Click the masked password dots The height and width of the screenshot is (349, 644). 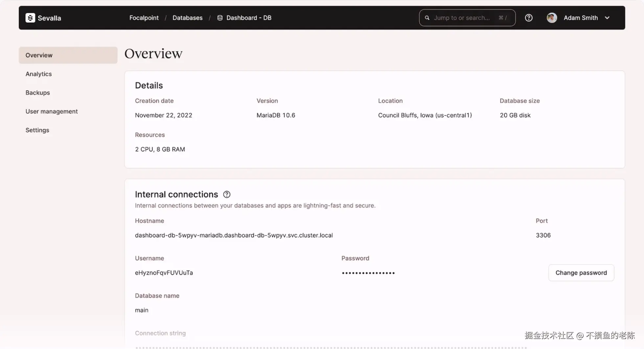[368, 273]
